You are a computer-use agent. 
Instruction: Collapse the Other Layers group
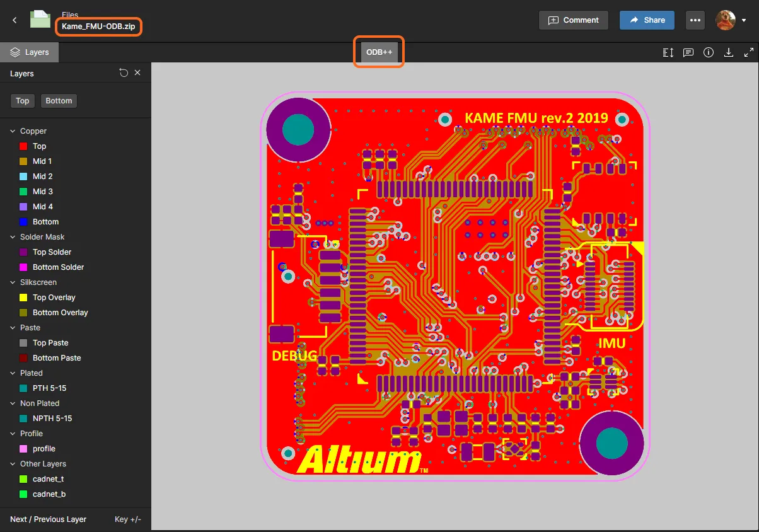[13, 464]
